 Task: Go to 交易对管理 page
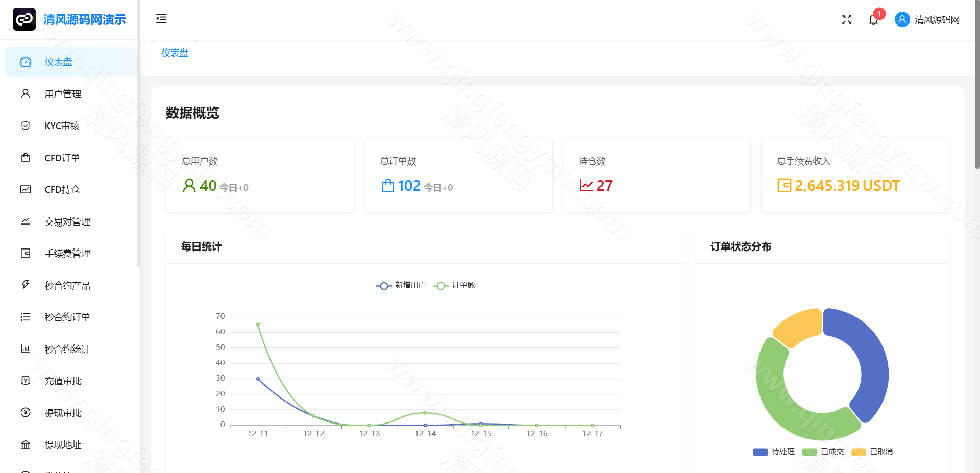click(67, 221)
